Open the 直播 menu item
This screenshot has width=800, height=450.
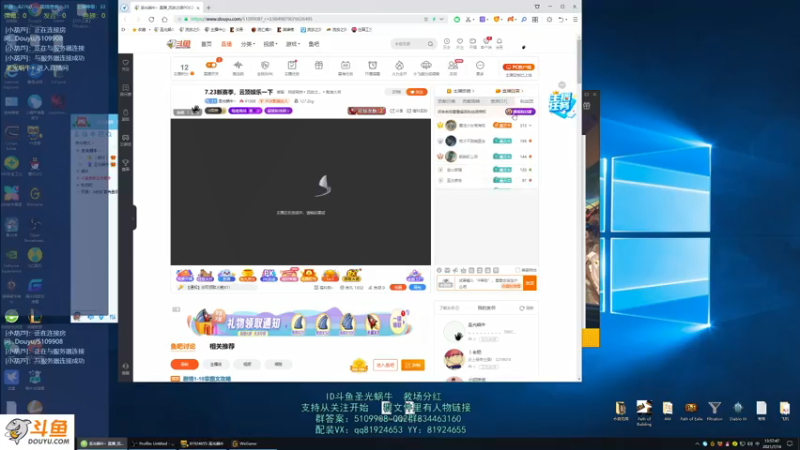point(226,44)
